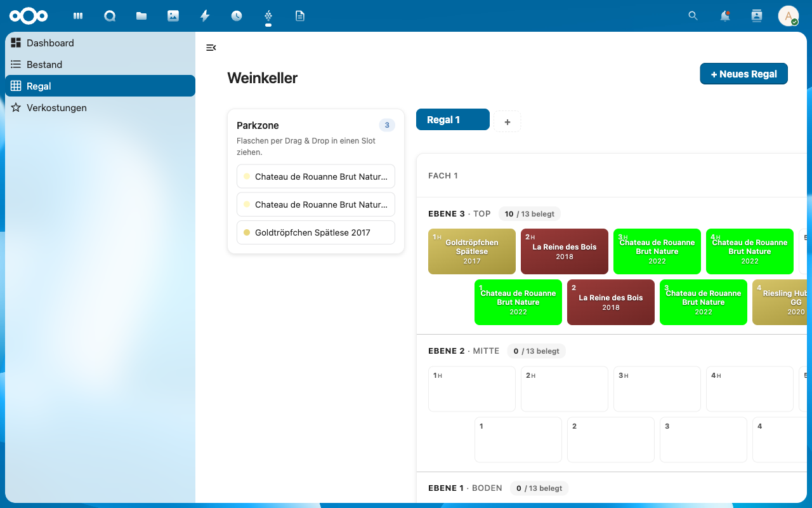Click the + Neues Regal button
This screenshot has width=812, height=508.
[x=744, y=74]
